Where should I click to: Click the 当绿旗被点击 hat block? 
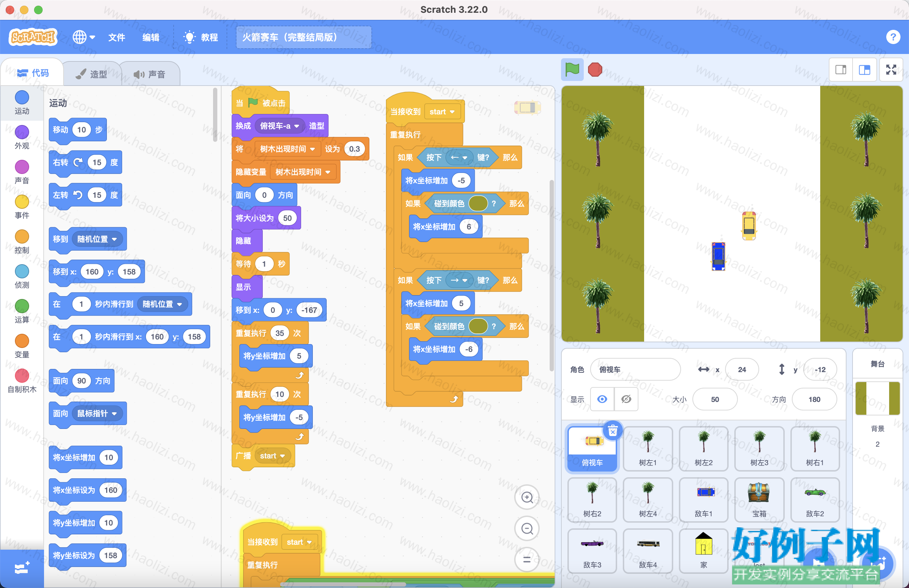pyautogui.click(x=260, y=102)
